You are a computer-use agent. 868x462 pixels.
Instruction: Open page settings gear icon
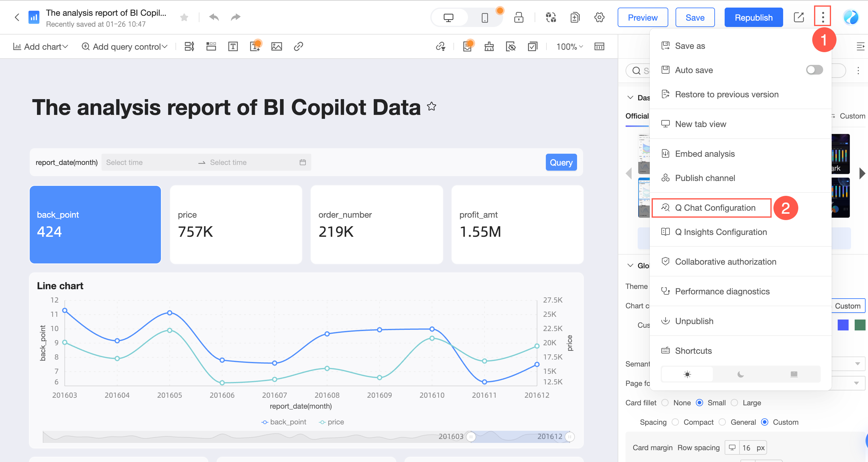[599, 17]
